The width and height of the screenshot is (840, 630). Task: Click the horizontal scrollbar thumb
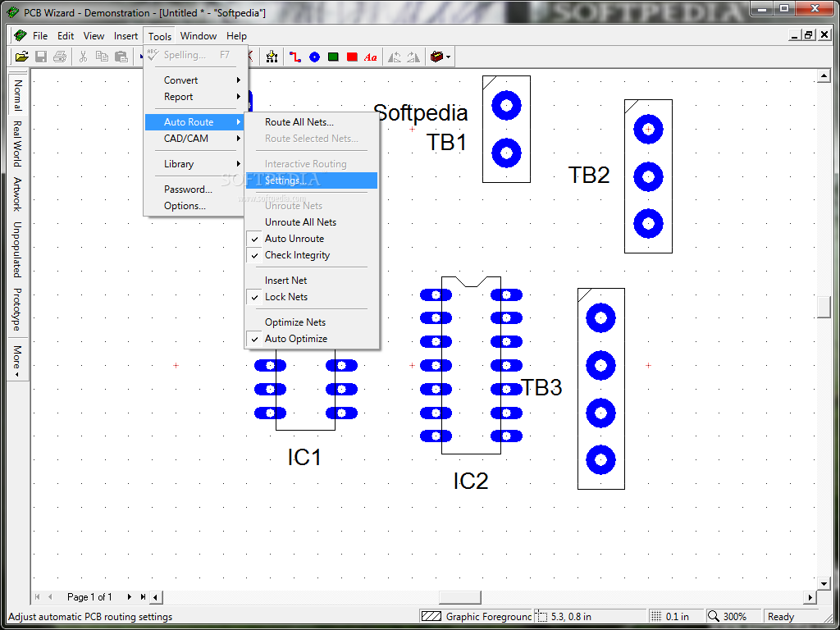tap(460, 597)
